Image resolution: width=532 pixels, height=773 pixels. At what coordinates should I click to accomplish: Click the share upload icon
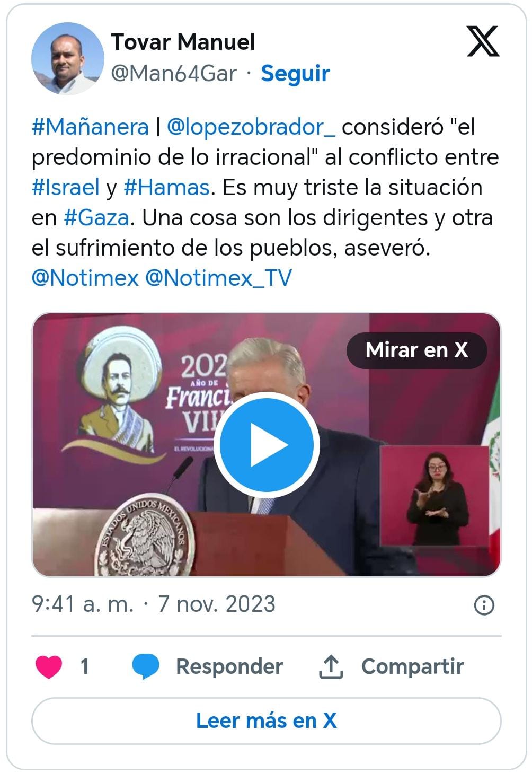click(331, 666)
